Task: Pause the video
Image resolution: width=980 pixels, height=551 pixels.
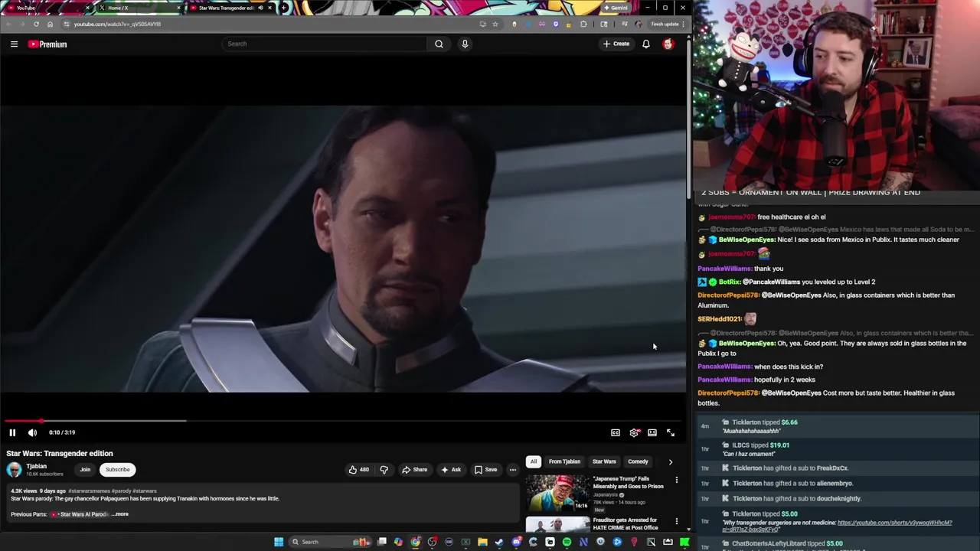Action: (x=12, y=432)
